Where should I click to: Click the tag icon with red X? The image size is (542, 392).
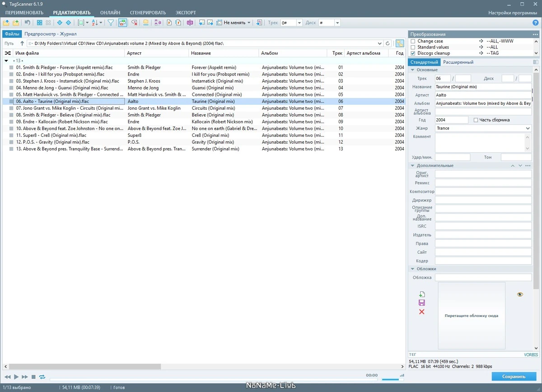click(134, 23)
